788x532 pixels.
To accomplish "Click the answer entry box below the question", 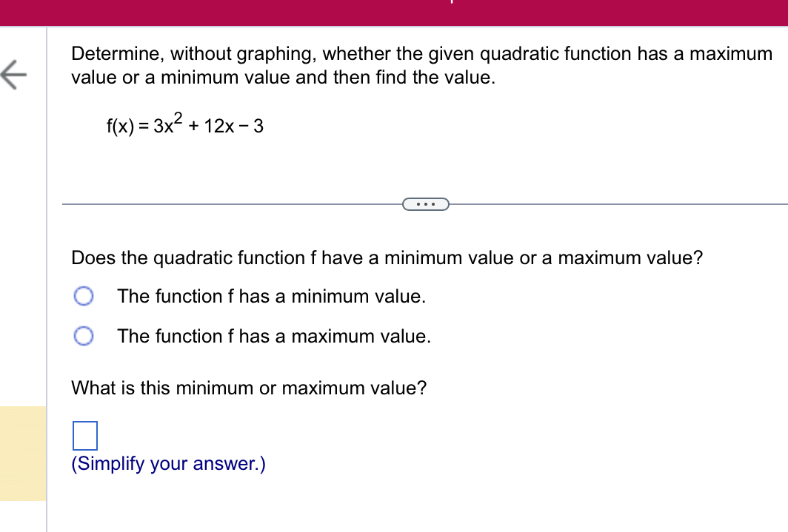I will [84, 436].
